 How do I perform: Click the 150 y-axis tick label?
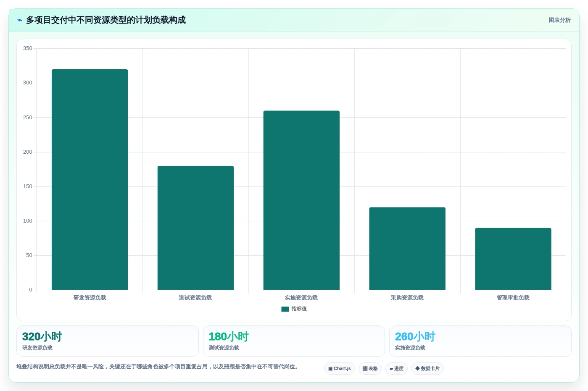coord(28,186)
